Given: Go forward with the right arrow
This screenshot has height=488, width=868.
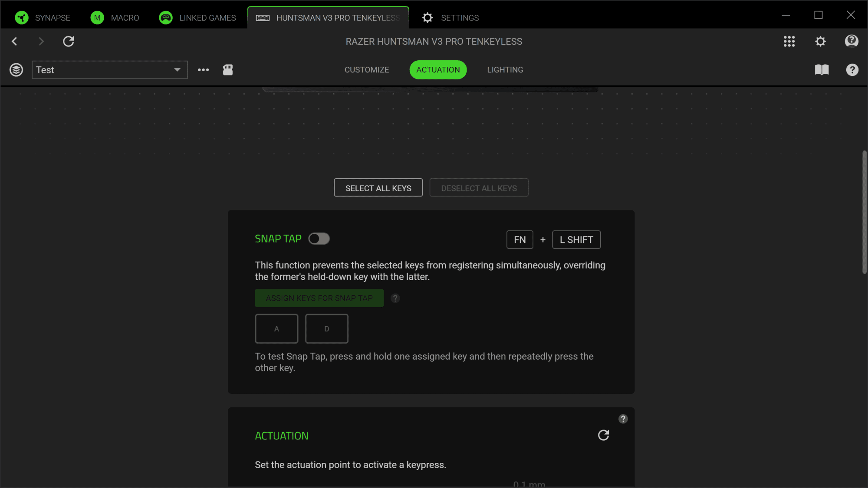Looking at the screenshot, I should point(41,41).
